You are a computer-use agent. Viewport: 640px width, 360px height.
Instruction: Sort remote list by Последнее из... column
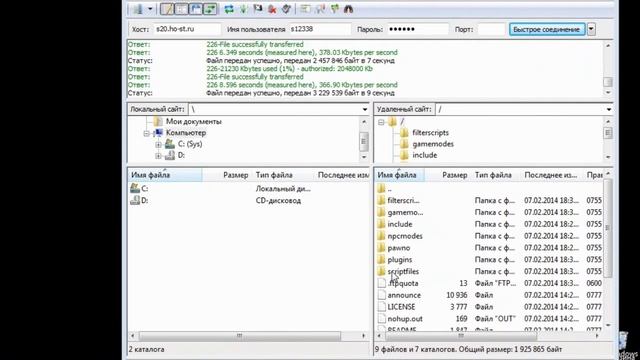552,175
